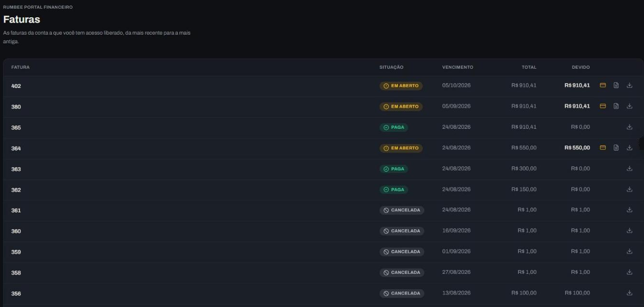644x307 pixels.
Task: Click the EM ABERTO badge on invoice 402
Action: [x=401, y=86]
